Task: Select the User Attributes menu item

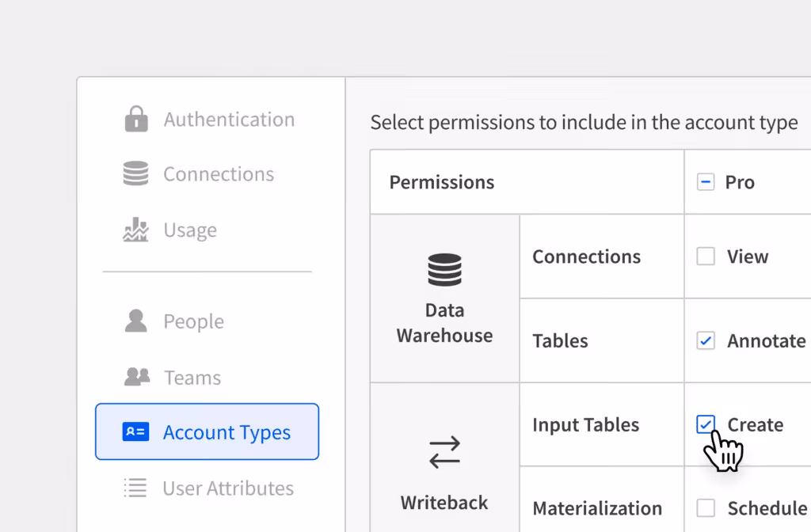Action: 208,488
